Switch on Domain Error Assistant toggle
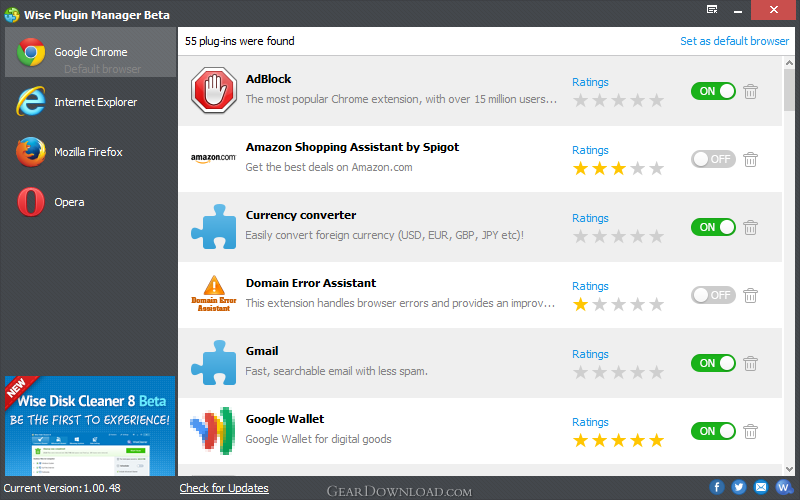This screenshot has width=800, height=500. [713, 295]
